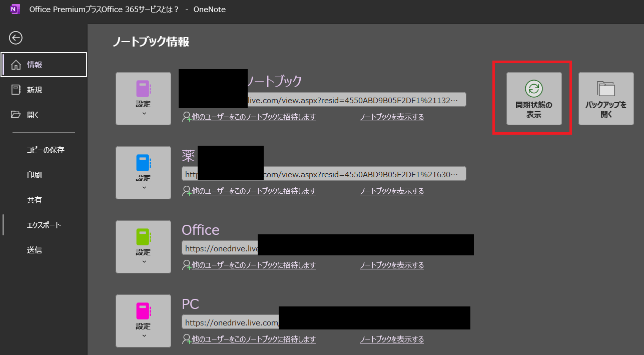Click ノートブックを表示する for first notebook
This screenshot has height=355, width=644.
click(x=392, y=117)
